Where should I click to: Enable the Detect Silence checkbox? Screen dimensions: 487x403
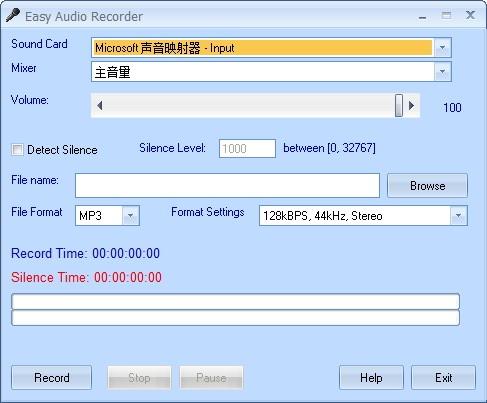point(17,150)
